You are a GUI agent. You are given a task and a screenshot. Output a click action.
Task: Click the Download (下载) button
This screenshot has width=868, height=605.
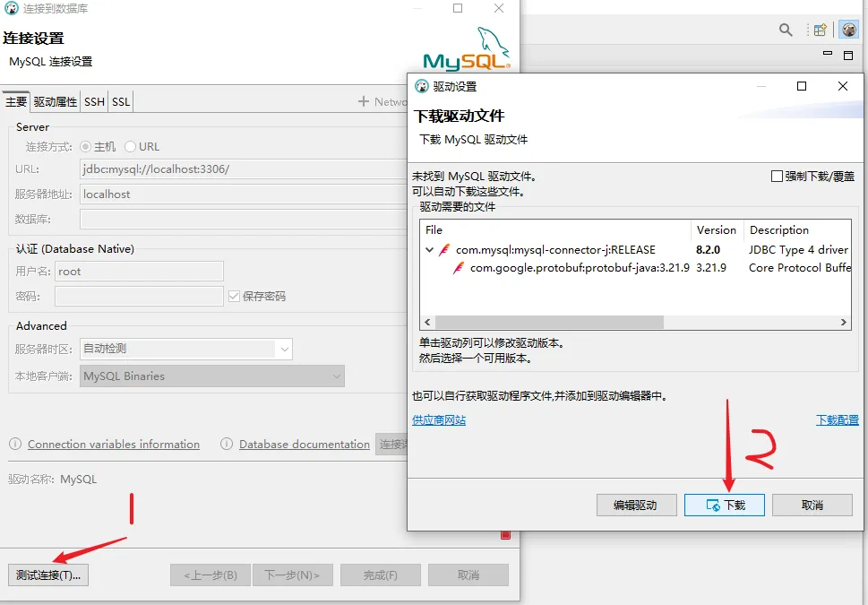(x=724, y=506)
